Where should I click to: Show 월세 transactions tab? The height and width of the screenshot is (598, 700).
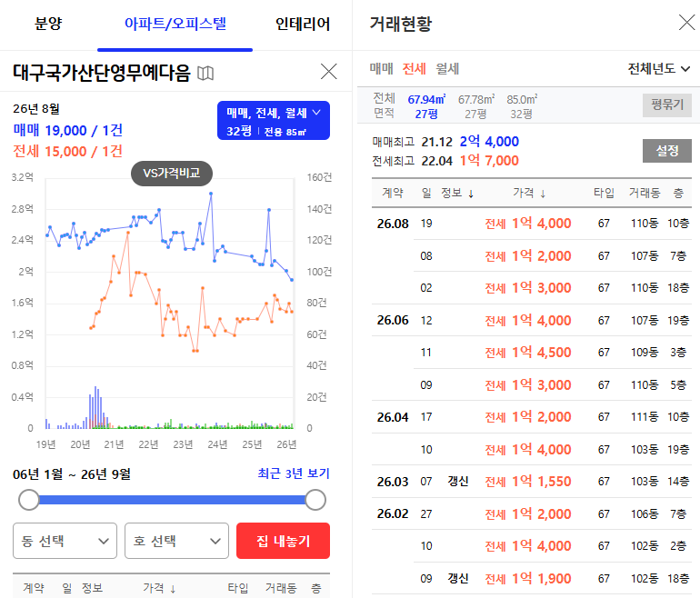[x=447, y=69]
